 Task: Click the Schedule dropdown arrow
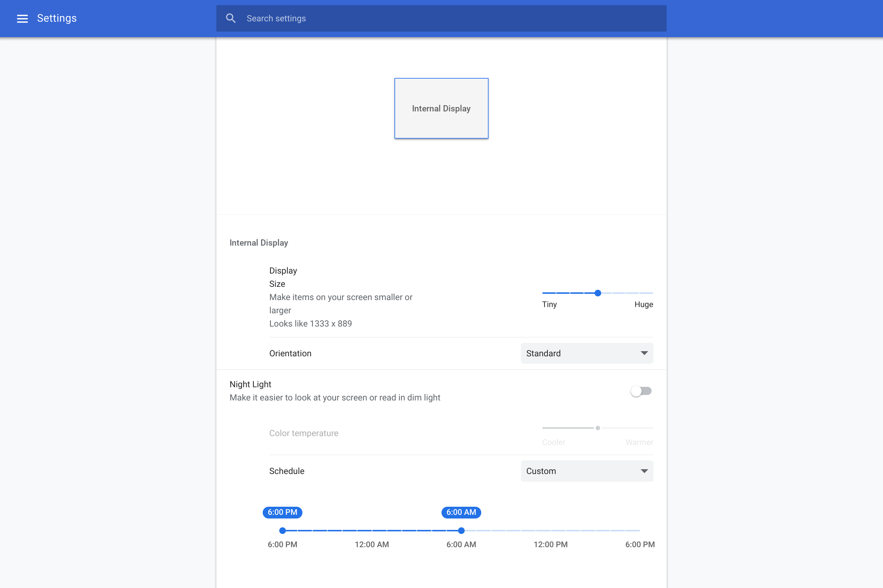[x=644, y=471]
